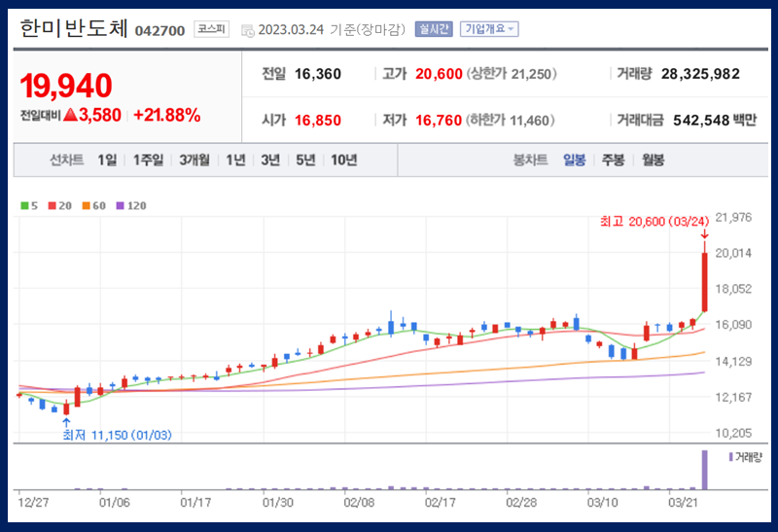The height and width of the screenshot is (532, 778).
Task: Click the percentage change +21.88%
Action: [166, 115]
